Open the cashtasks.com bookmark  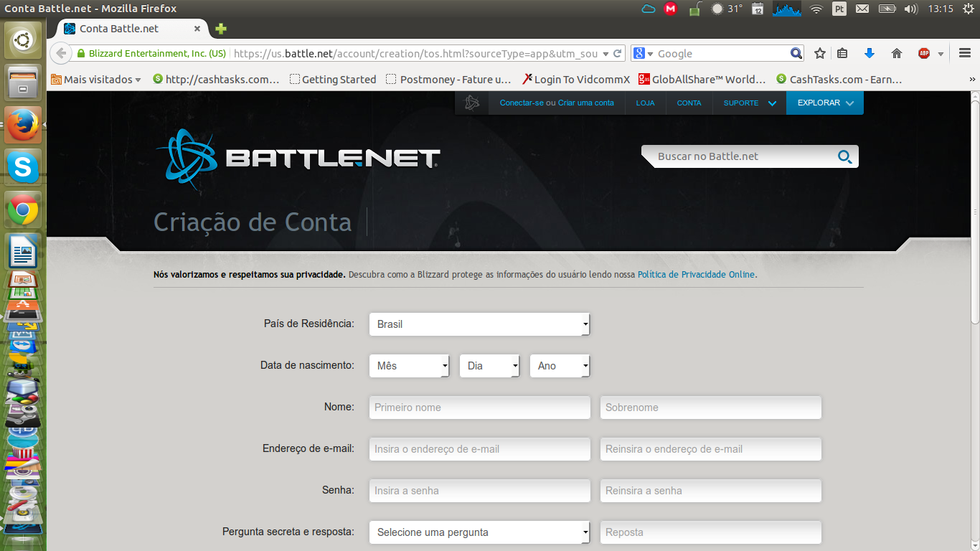[x=216, y=80]
